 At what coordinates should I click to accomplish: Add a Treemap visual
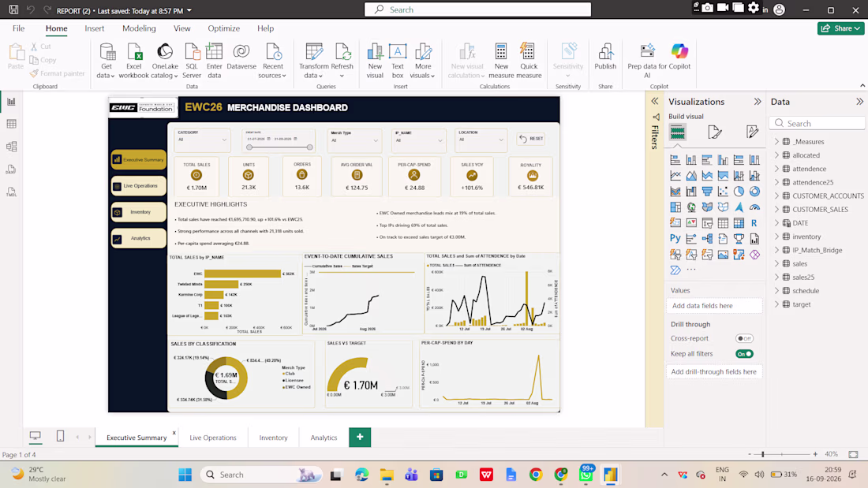675,207
